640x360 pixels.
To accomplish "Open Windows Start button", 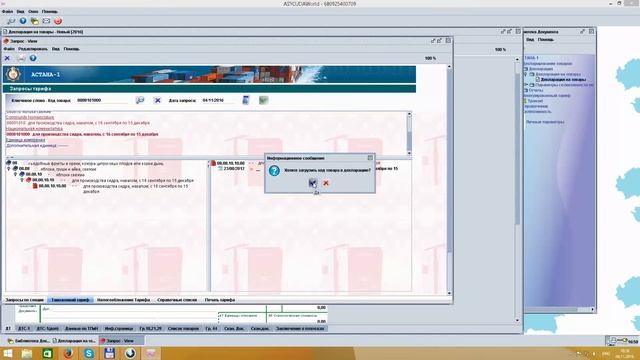I will (x=7, y=353).
